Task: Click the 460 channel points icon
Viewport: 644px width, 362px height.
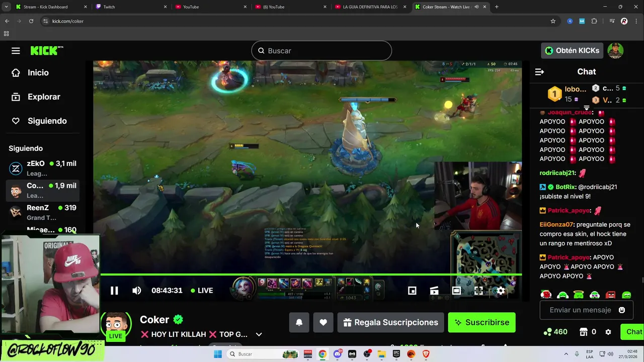Action: click(x=547, y=332)
